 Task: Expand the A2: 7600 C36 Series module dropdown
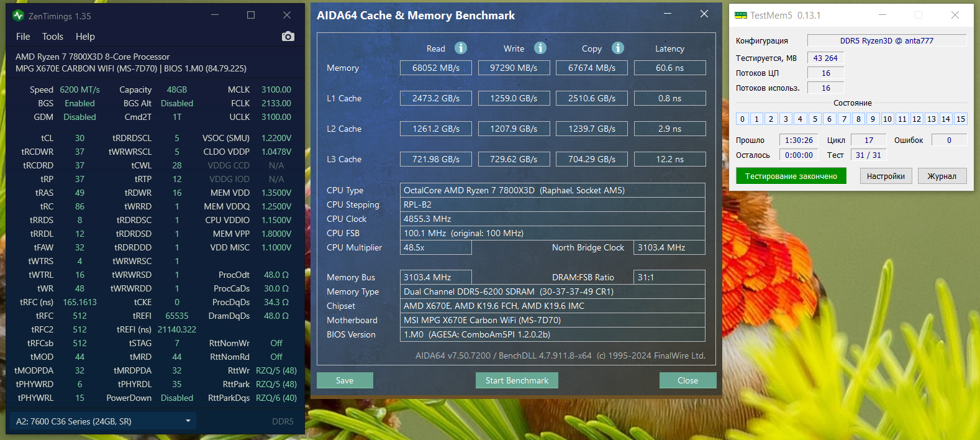pos(104,421)
